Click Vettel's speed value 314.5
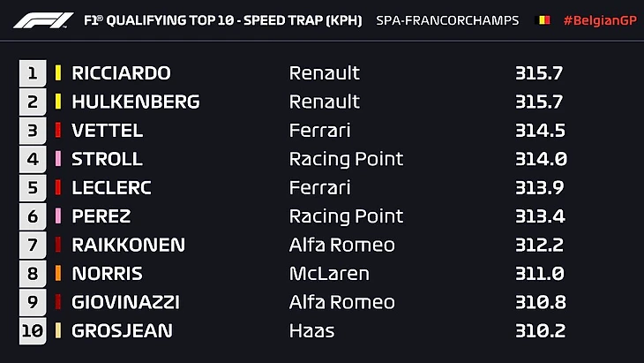This screenshot has height=363, width=644. pyautogui.click(x=540, y=131)
